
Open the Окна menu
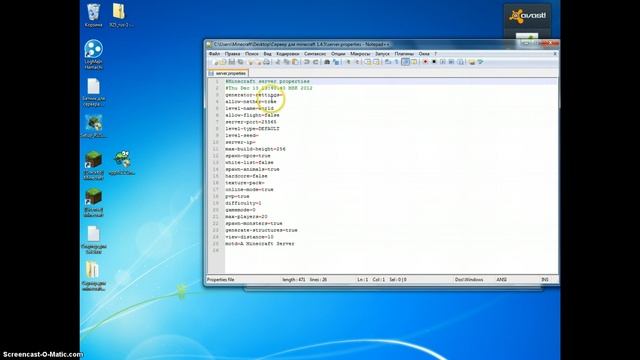tap(424, 53)
